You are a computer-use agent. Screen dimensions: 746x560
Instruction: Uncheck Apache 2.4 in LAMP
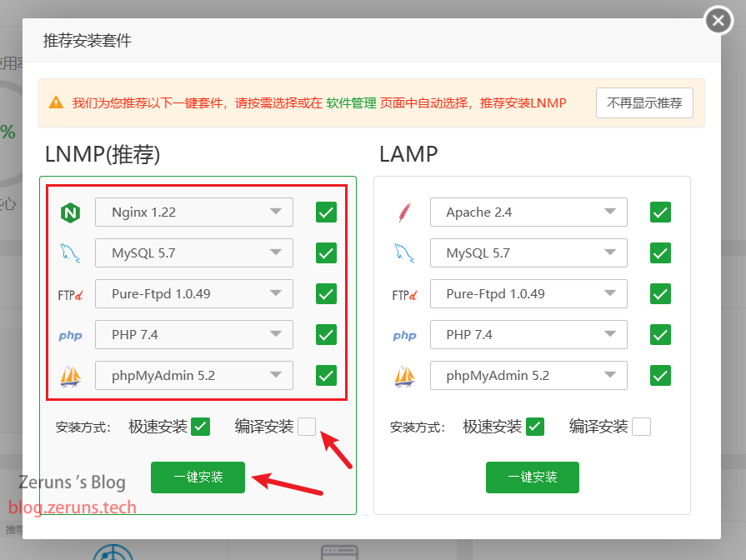660,212
